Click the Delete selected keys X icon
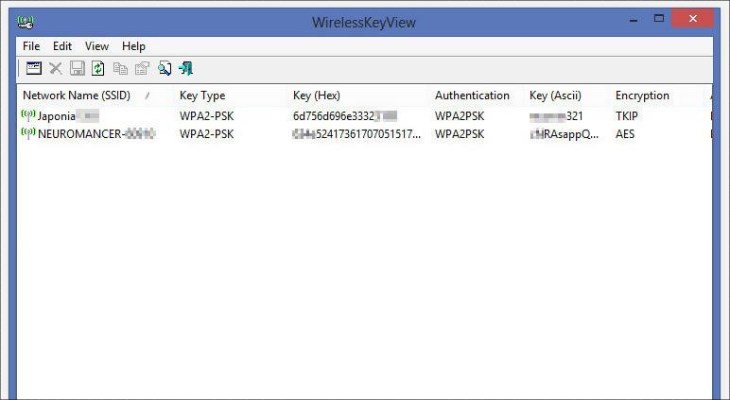This screenshot has height=400, width=730. [55, 69]
